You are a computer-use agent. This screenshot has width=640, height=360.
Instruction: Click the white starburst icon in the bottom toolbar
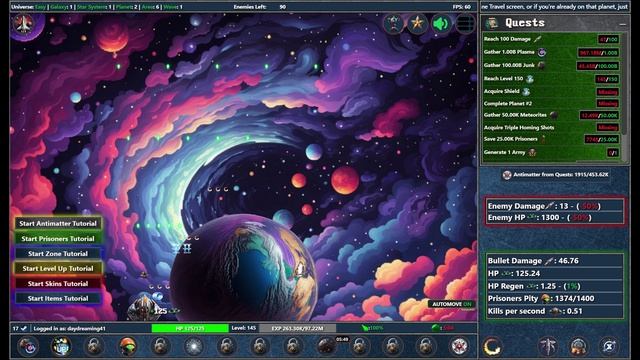click(x=193, y=347)
